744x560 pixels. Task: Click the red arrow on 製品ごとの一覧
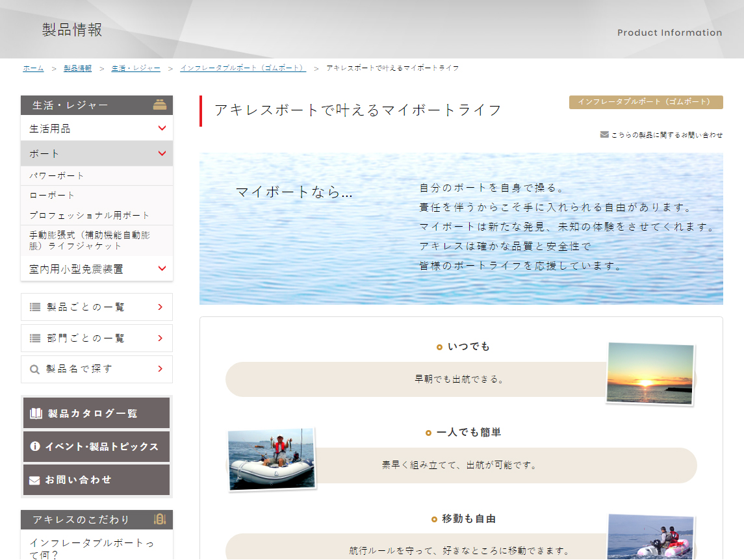click(160, 307)
